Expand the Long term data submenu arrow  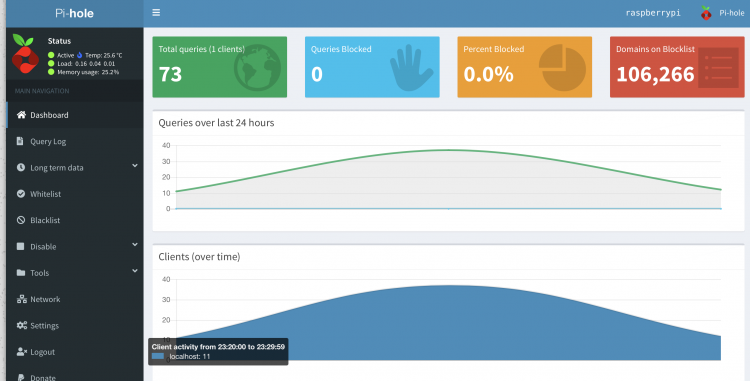pos(135,165)
